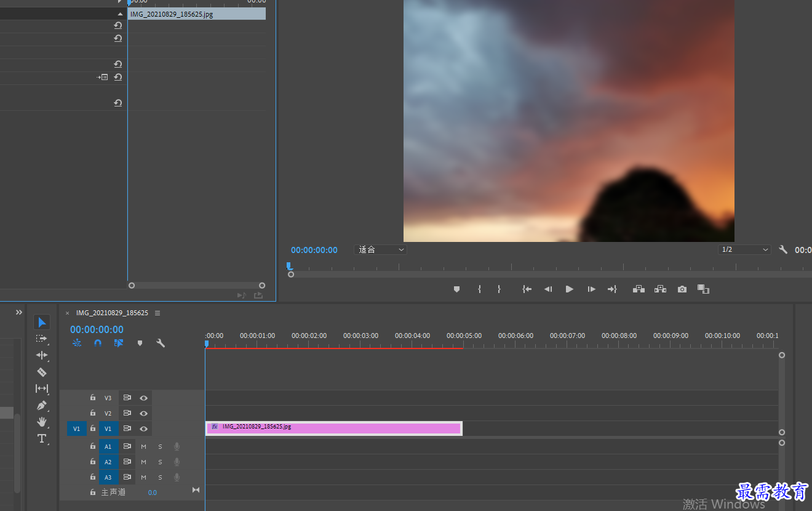Step forward one frame

click(x=591, y=289)
